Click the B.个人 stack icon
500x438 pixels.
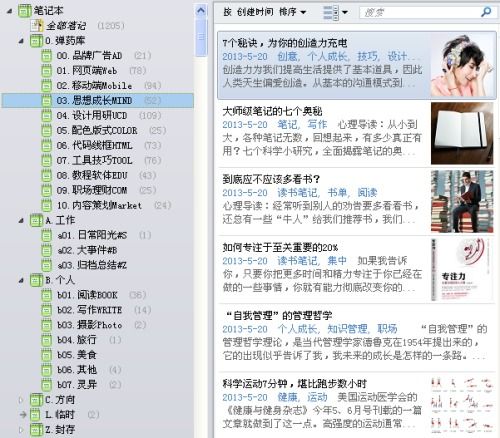click(x=36, y=280)
